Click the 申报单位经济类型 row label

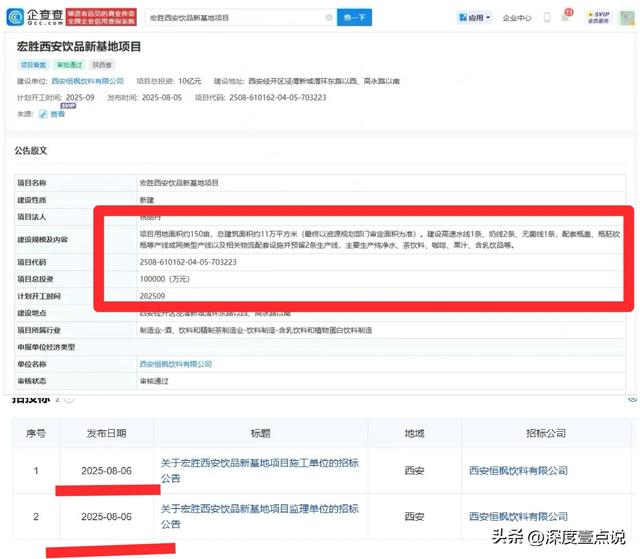click(46, 347)
